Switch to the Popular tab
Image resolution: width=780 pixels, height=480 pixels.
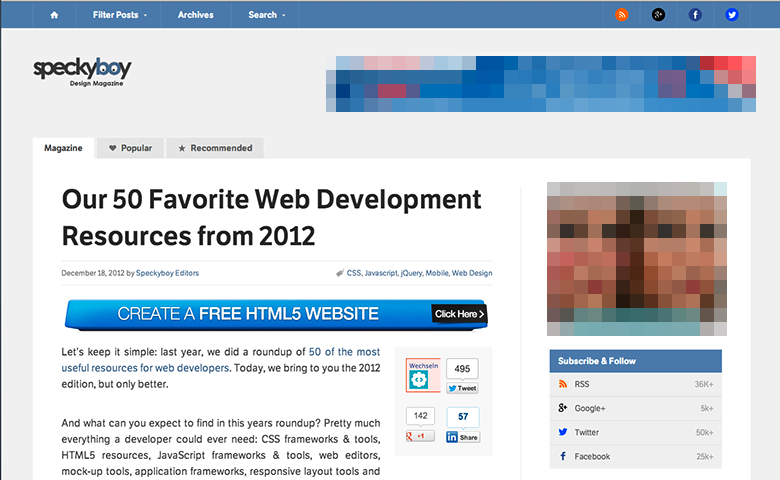click(131, 148)
